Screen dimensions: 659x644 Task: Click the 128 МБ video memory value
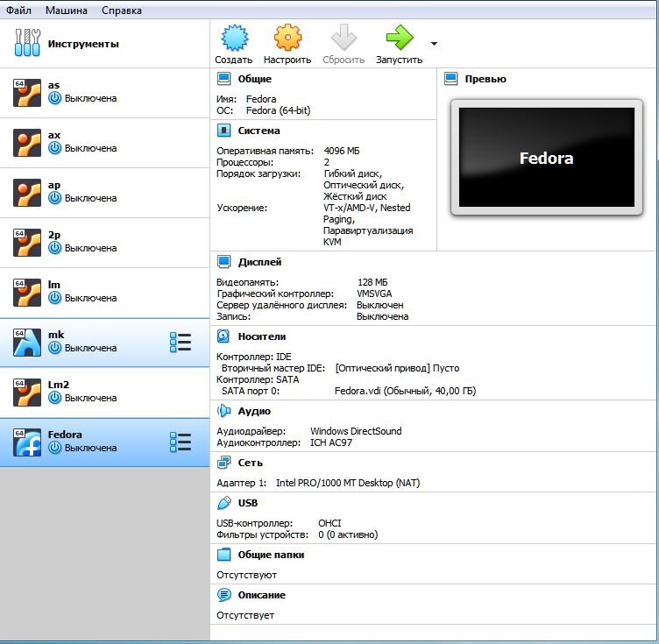pyautogui.click(x=372, y=282)
